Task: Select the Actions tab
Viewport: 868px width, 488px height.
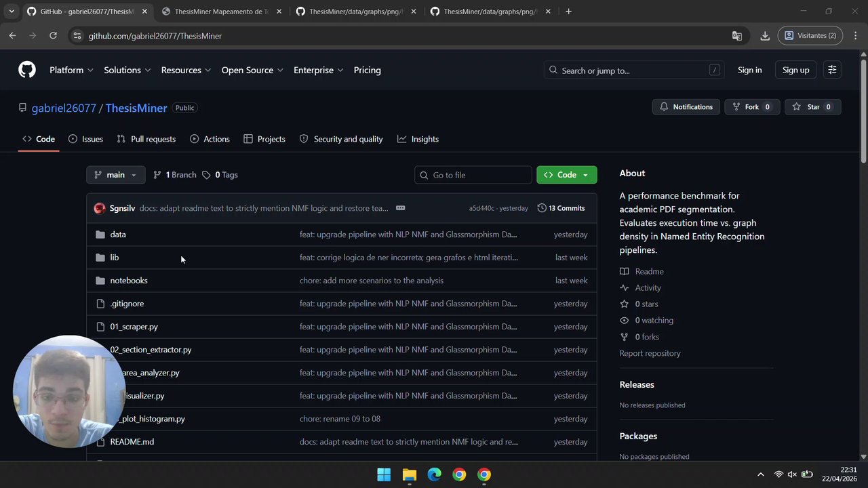Action: click(210, 139)
